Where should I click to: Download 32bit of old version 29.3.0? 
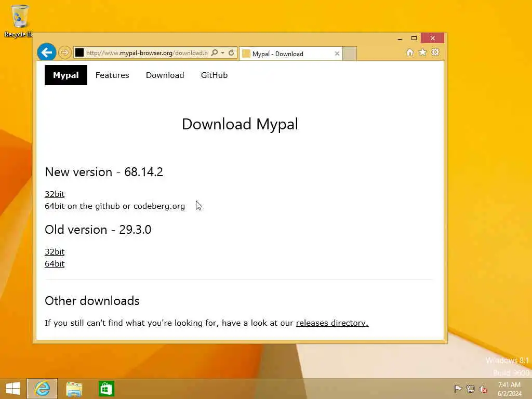pyautogui.click(x=55, y=252)
